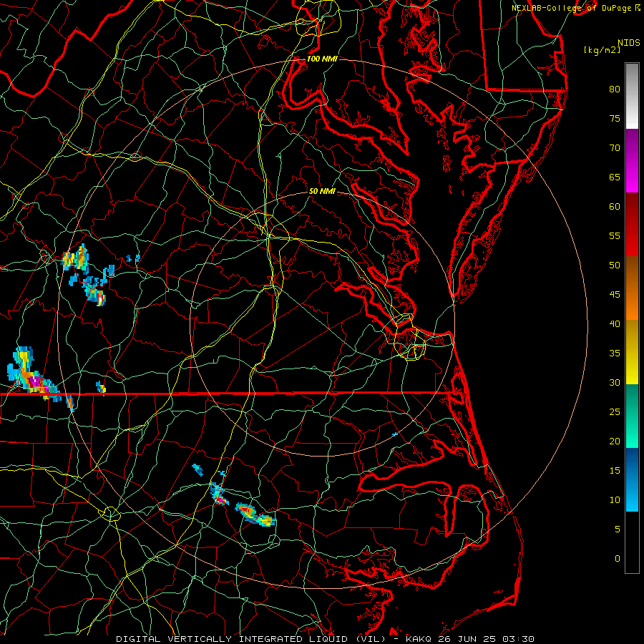Select the legend value 60

click(x=615, y=207)
